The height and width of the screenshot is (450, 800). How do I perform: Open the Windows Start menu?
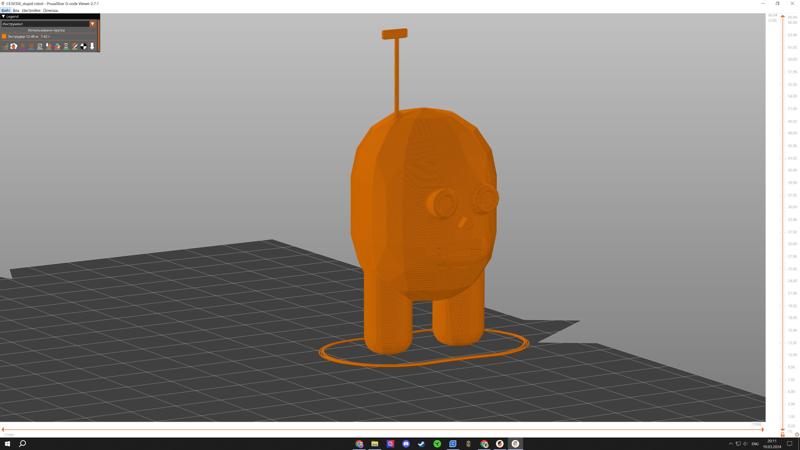7,444
